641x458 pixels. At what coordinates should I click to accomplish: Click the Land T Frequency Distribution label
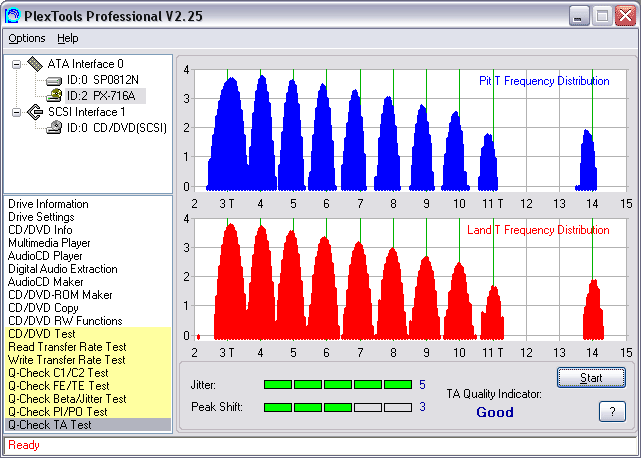tap(538, 230)
